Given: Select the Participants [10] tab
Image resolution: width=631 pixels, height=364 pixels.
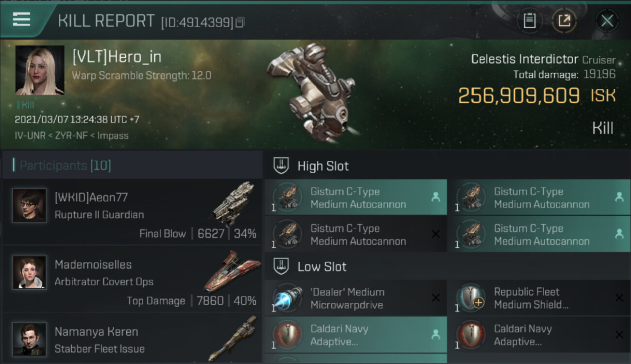Looking at the screenshot, I should [65, 165].
